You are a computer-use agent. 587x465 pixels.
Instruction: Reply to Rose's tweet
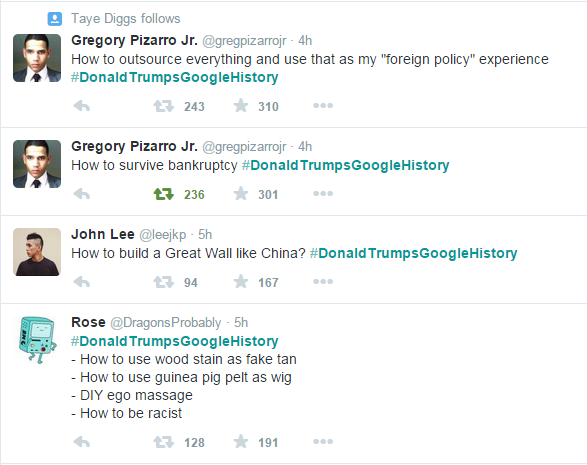point(82,442)
